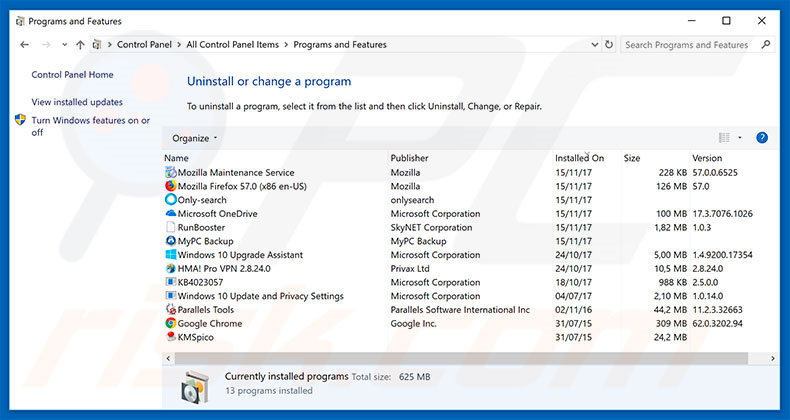Click the Microsoft OneDrive cloud icon

point(170,214)
